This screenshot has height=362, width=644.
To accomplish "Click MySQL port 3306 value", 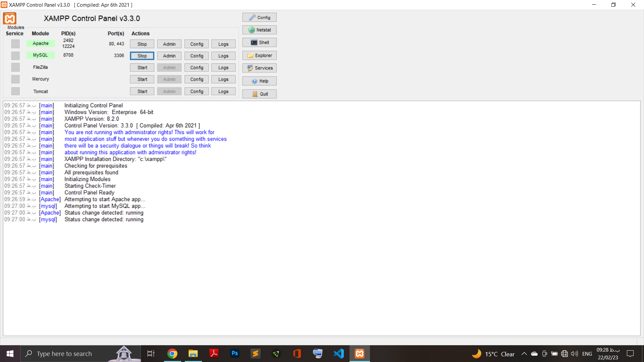I will 119,55.
